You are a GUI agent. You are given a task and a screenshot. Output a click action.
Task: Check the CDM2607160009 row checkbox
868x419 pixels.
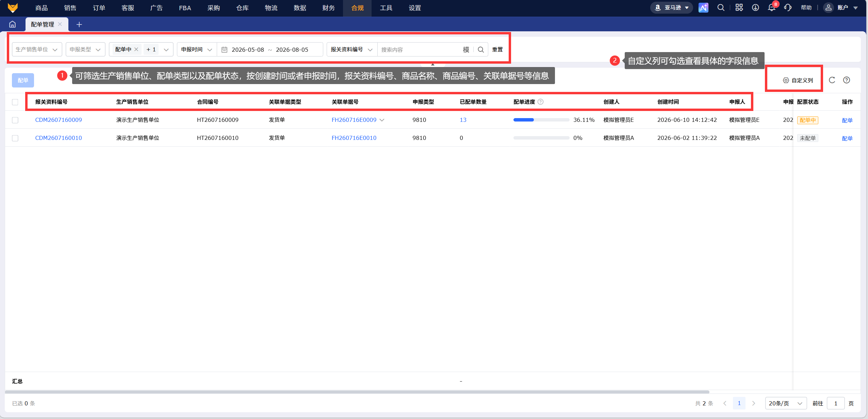pyautogui.click(x=15, y=120)
